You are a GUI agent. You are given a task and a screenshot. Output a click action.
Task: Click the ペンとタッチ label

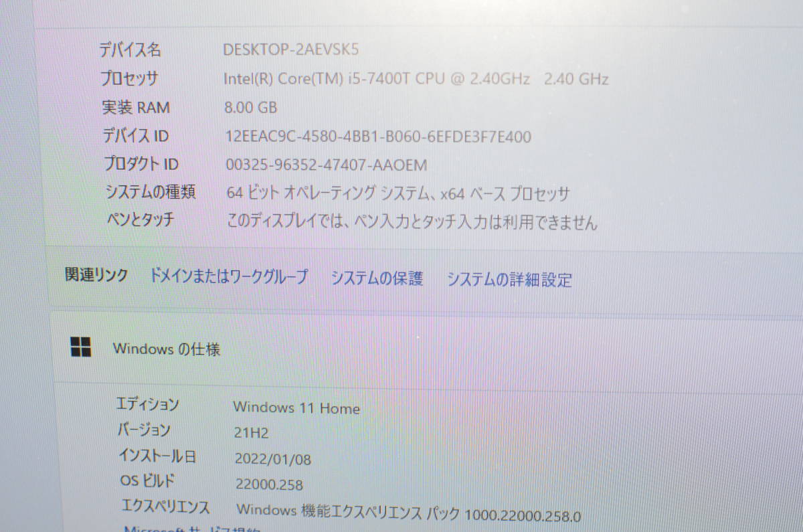(x=141, y=219)
